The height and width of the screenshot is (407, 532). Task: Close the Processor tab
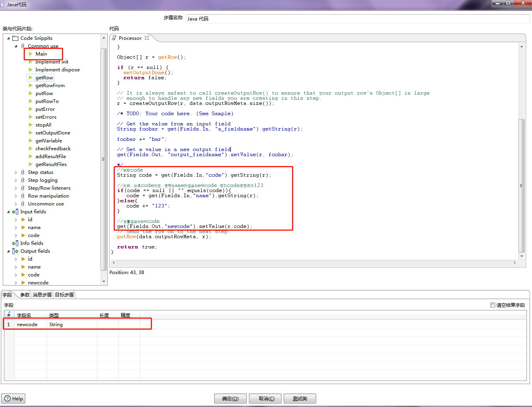tap(147, 38)
